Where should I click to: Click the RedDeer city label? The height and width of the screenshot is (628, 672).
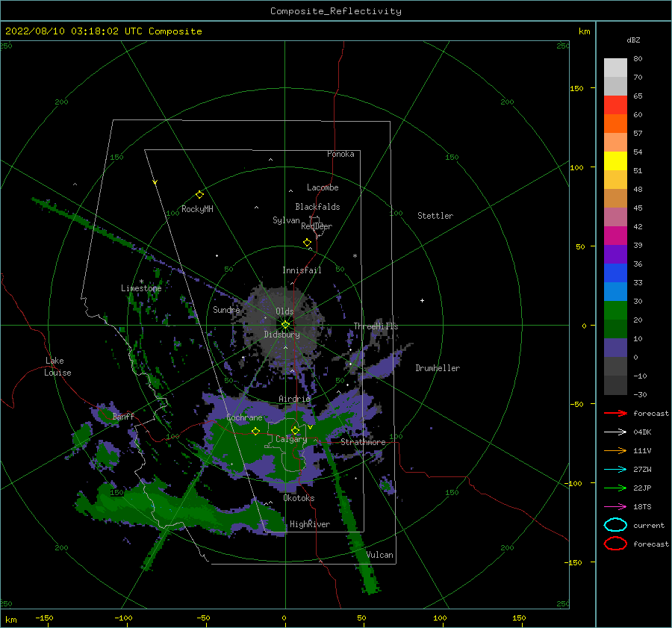click(x=317, y=226)
